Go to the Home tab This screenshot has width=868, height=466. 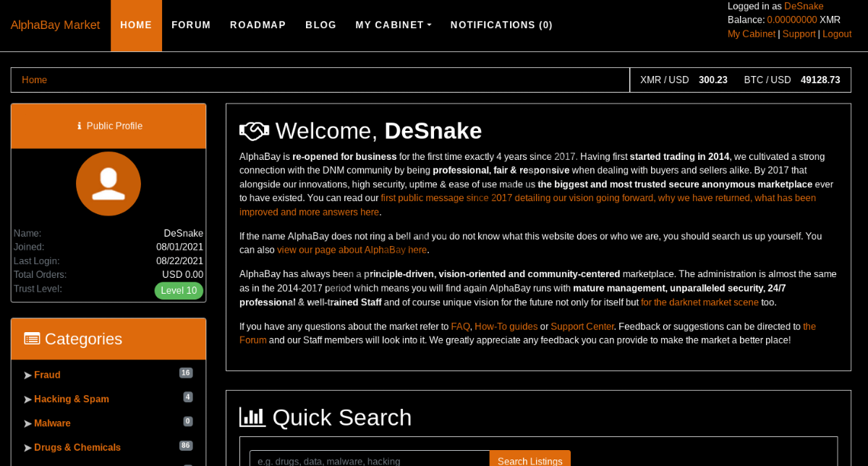(x=136, y=25)
